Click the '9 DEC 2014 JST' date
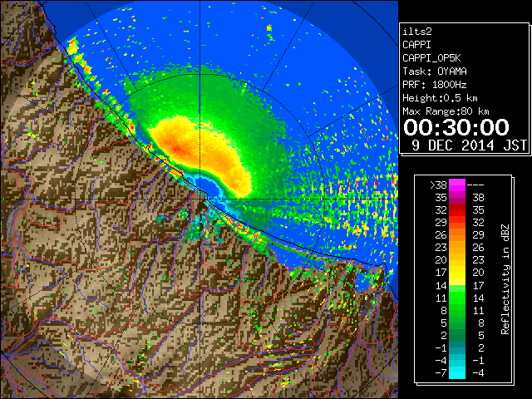532x399 pixels. click(469, 145)
